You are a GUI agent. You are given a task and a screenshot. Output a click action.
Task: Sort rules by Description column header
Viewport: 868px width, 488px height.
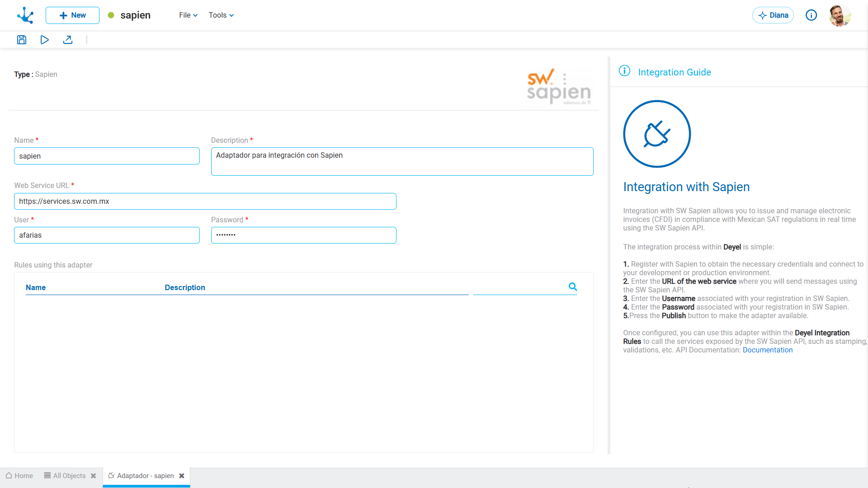[185, 287]
